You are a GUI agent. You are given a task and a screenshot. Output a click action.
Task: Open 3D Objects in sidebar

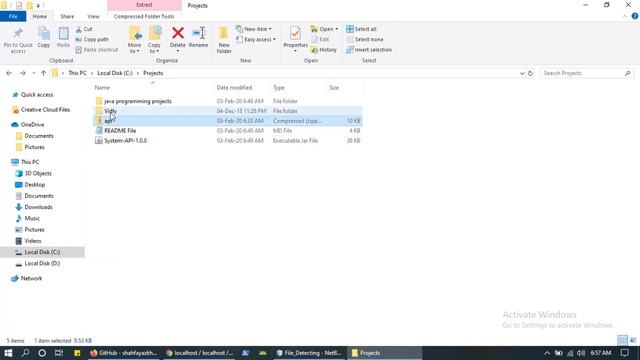(x=38, y=173)
